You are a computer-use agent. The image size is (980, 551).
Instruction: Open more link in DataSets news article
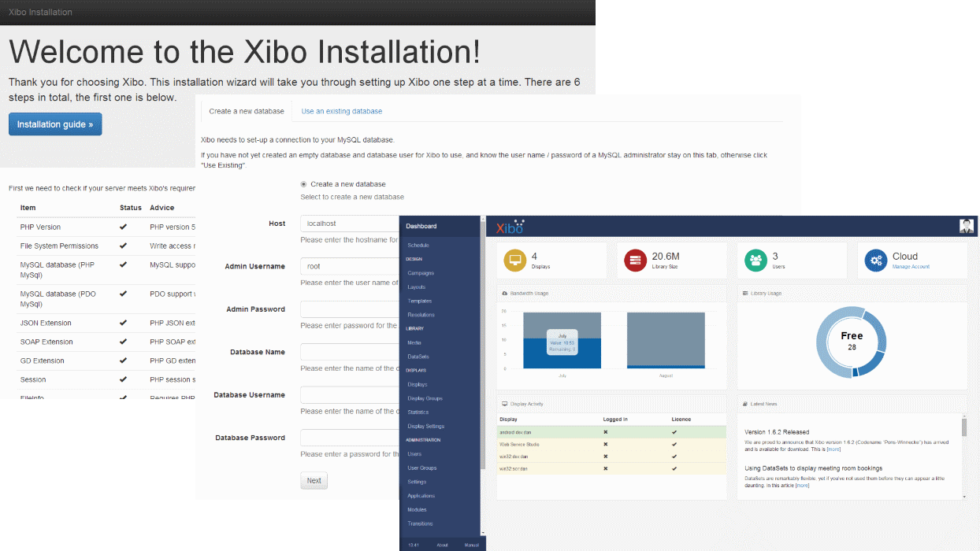pos(802,486)
